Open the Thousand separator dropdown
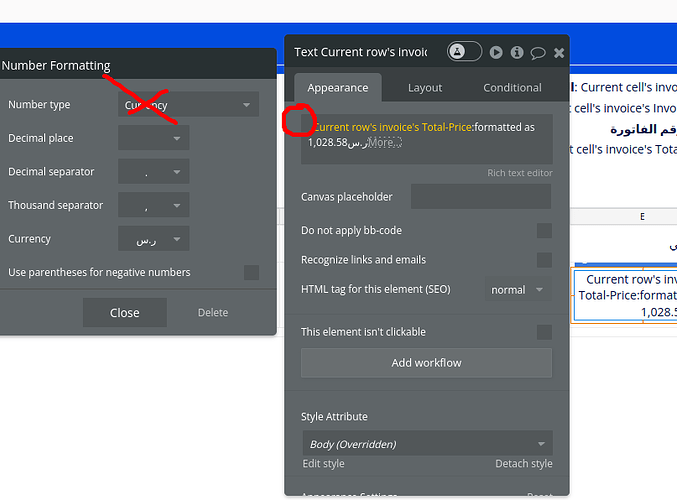 (x=154, y=205)
